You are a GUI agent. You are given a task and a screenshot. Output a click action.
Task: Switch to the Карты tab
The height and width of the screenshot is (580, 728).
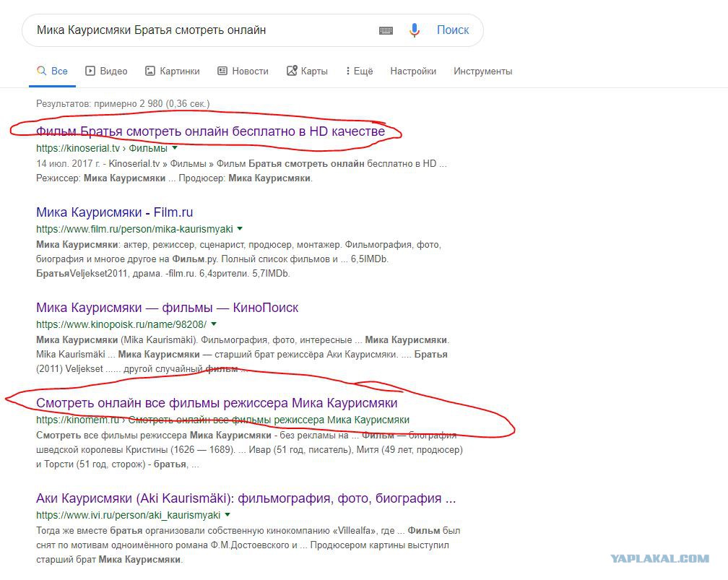point(307,71)
